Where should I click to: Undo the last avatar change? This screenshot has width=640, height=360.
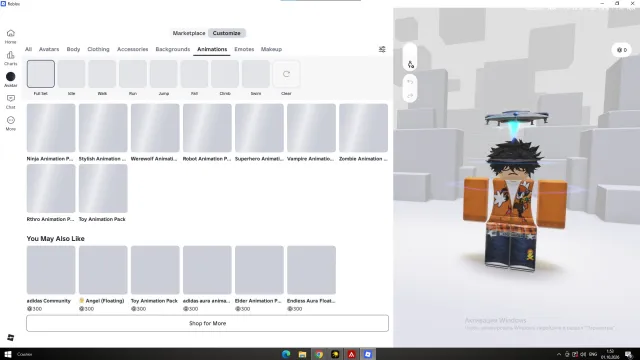click(410, 82)
